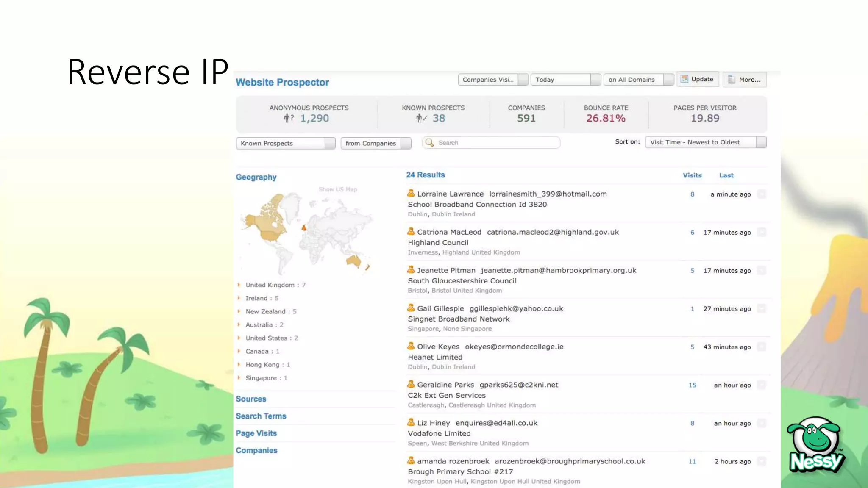Image resolution: width=868 pixels, height=488 pixels.
Task: Sort results by Last column
Action: click(726, 175)
